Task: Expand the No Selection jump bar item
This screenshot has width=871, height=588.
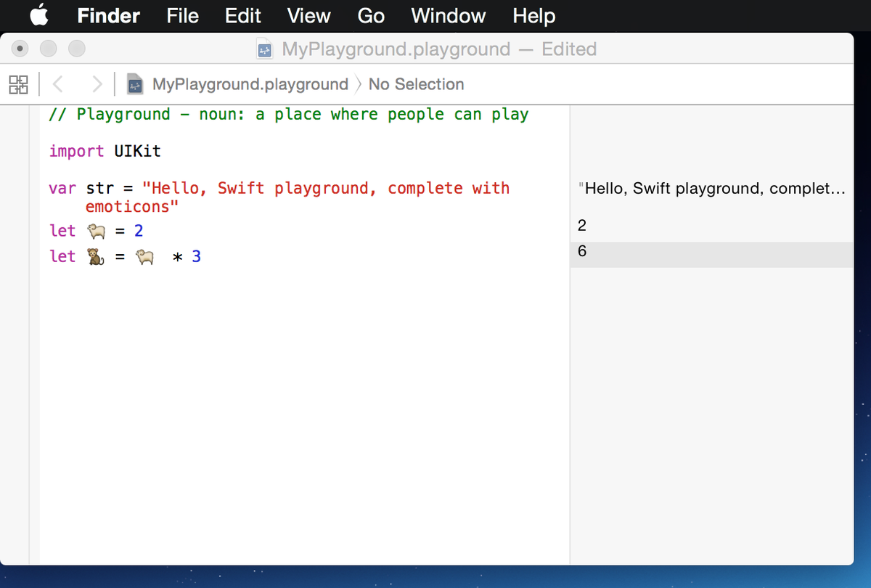Action: click(x=416, y=84)
